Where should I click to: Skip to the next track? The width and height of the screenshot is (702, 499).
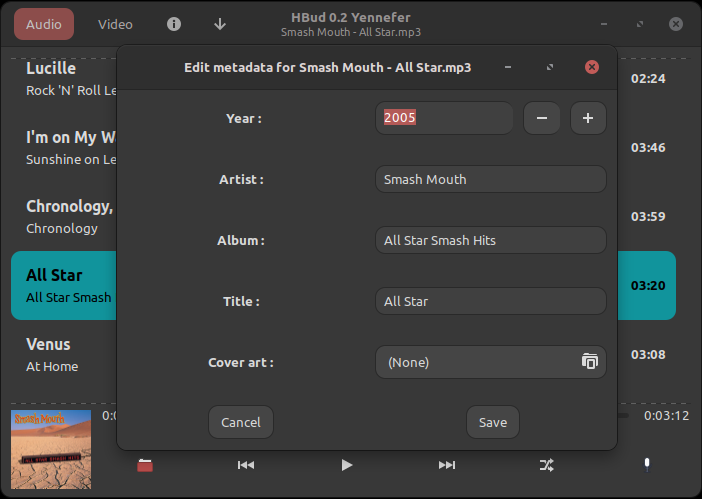pos(447,465)
